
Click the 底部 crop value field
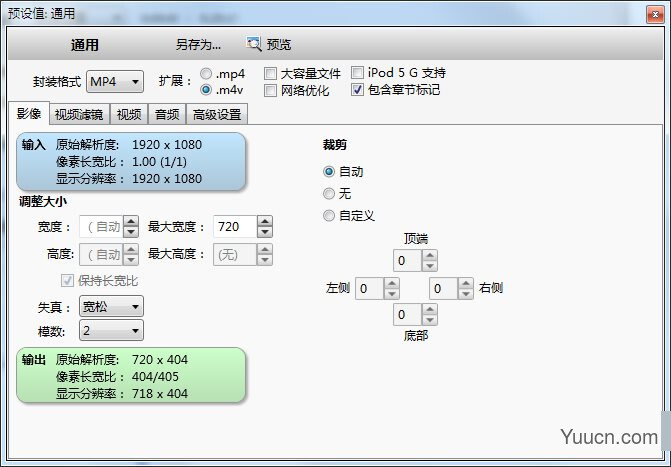point(408,315)
